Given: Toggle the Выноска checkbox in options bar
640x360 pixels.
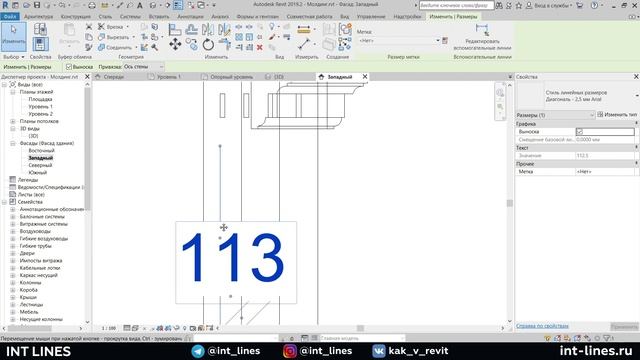Looking at the screenshot, I should tap(69, 67).
